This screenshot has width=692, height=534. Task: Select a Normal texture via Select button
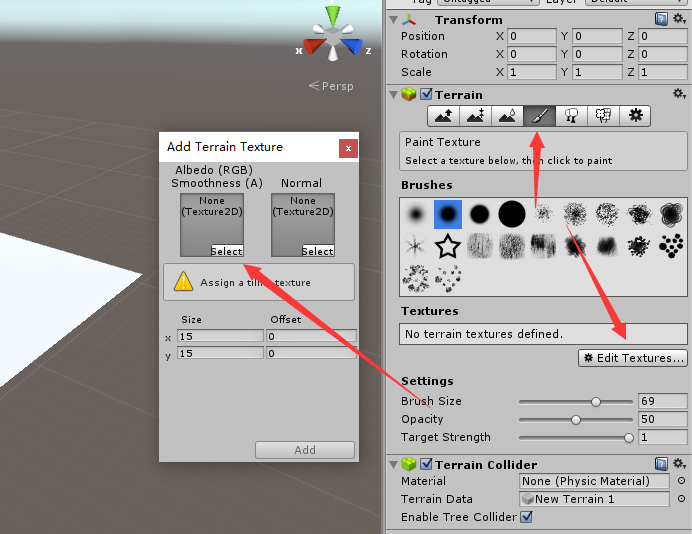(x=318, y=251)
